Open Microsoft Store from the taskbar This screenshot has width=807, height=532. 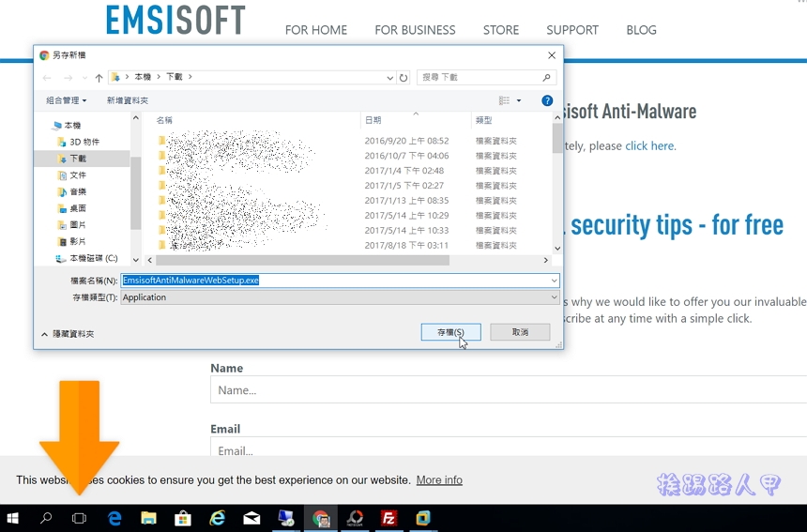click(183, 518)
